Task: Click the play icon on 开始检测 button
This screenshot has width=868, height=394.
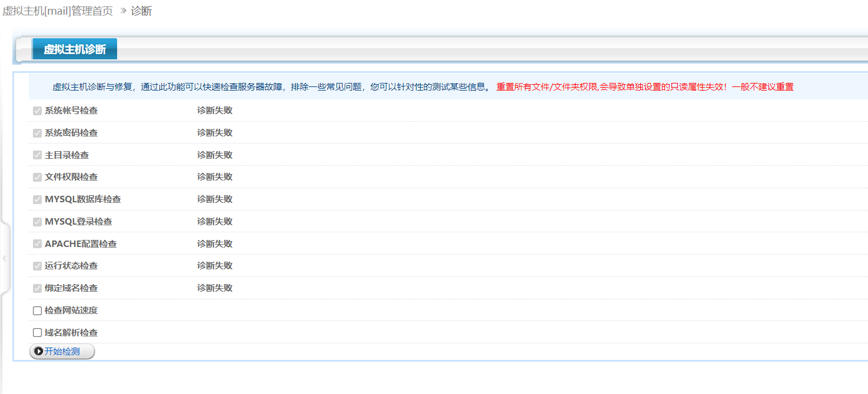Action: (39, 351)
